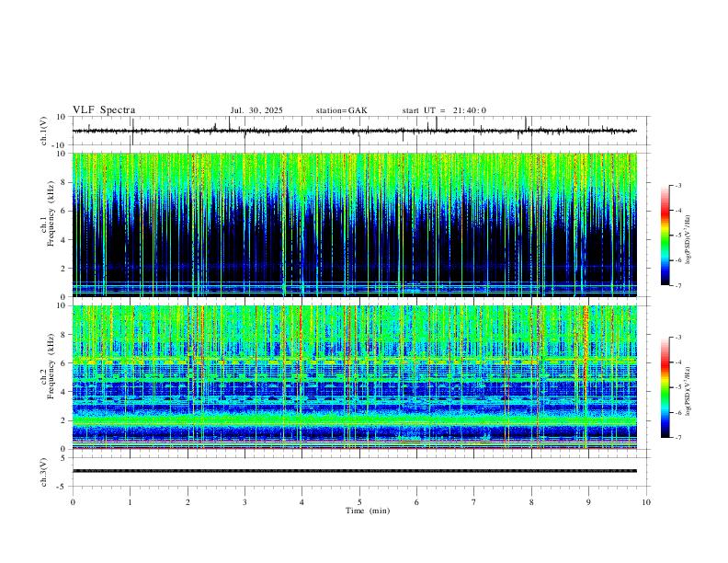The height and width of the screenshot is (563, 728).
Task: Click the '8' minute tick on Time axis
Action: [x=531, y=502]
